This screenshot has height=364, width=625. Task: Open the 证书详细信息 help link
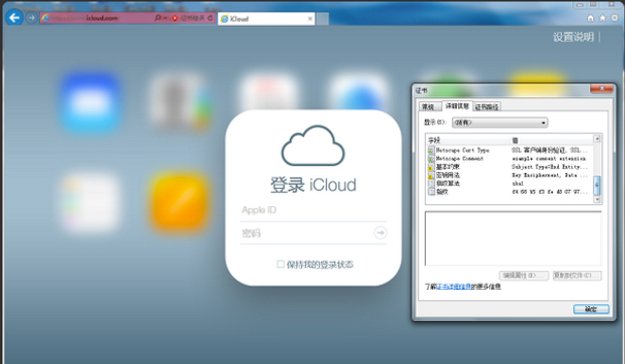coord(454,287)
